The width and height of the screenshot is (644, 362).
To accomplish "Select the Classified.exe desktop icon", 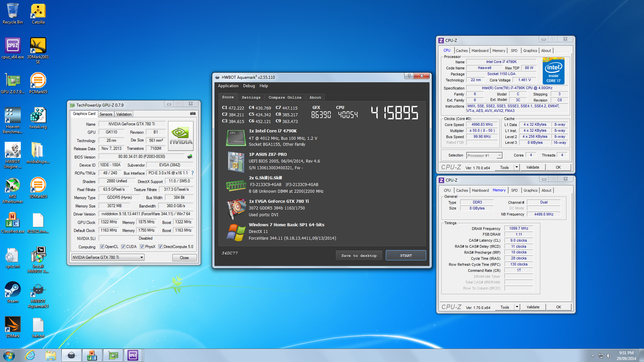I will pyautogui.click(x=13, y=223).
